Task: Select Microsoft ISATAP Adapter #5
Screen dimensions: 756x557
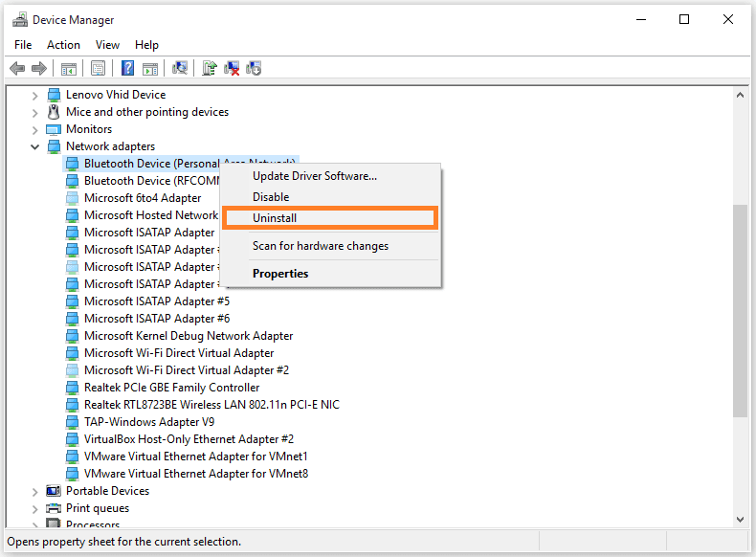Action: (157, 301)
